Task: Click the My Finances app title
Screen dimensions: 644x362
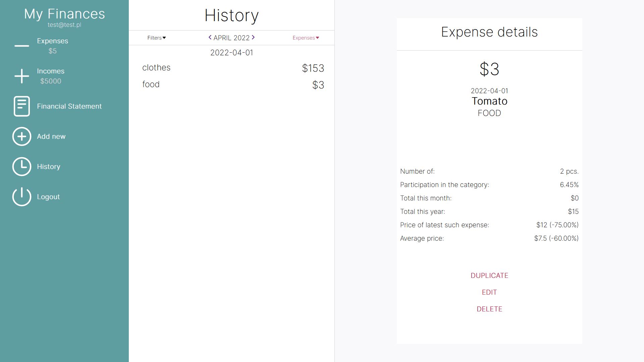Action: [64, 14]
